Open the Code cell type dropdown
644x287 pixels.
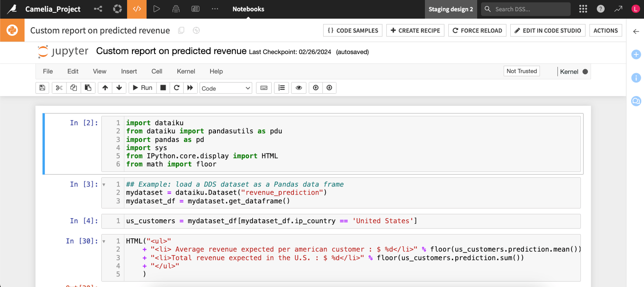point(225,88)
